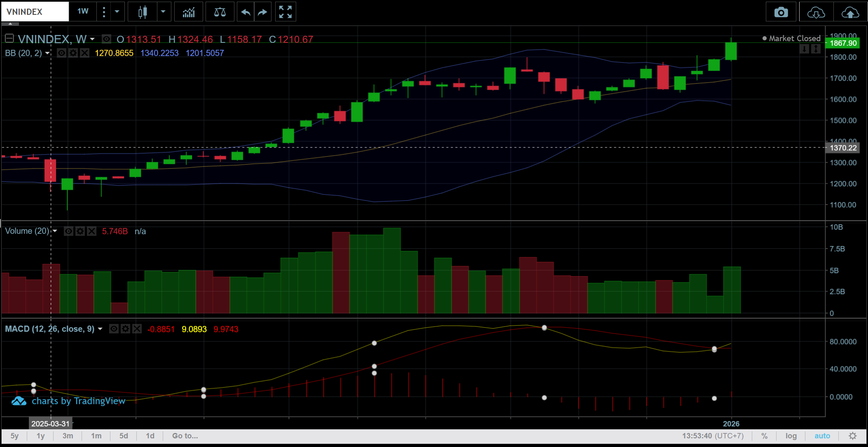
Task: Expand the candlestick chart style dropdown
Action: point(163,12)
